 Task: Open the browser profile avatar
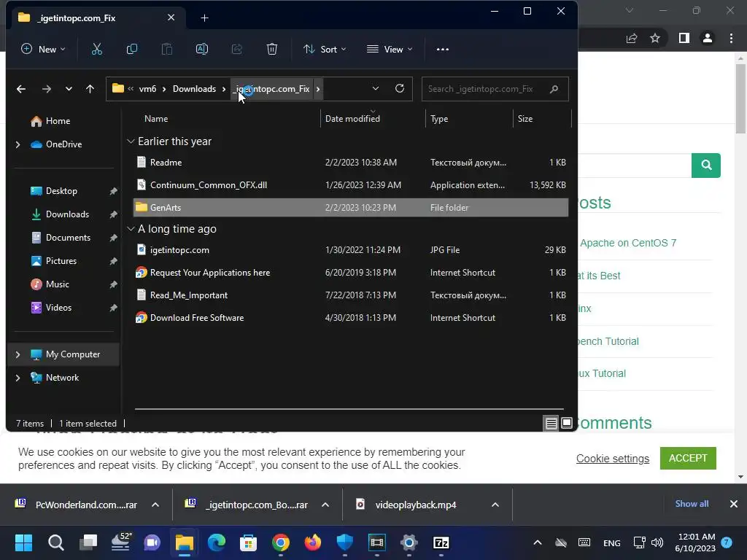[x=708, y=38]
